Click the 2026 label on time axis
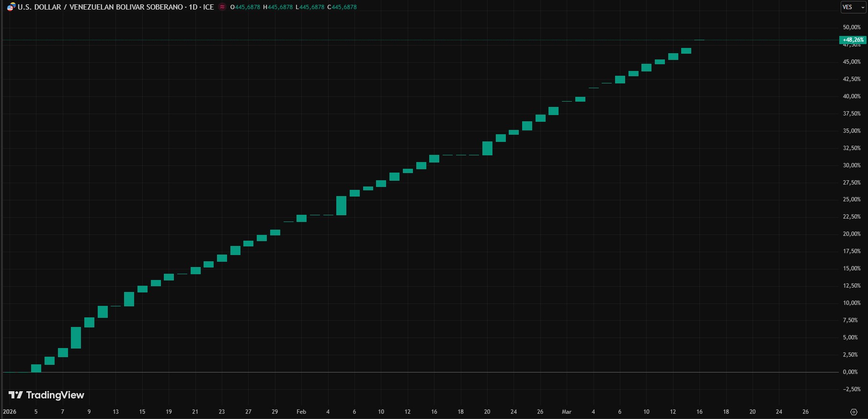 tap(10, 412)
